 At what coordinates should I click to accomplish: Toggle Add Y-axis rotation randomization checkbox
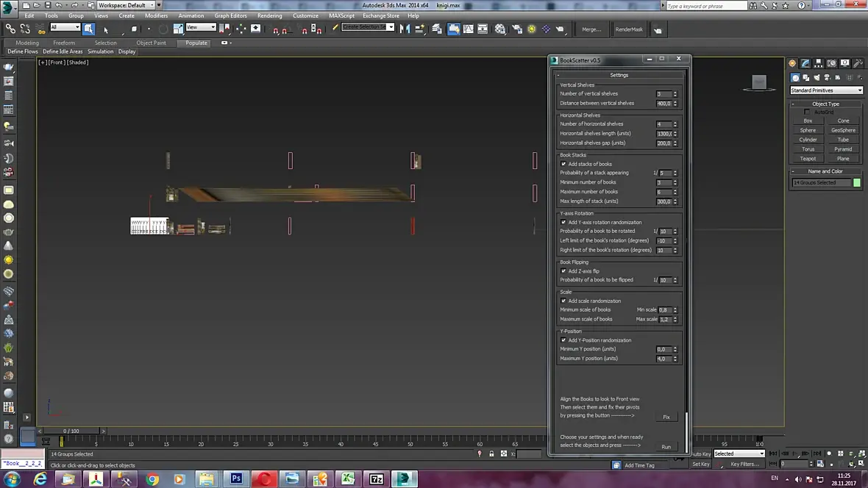coord(563,222)
